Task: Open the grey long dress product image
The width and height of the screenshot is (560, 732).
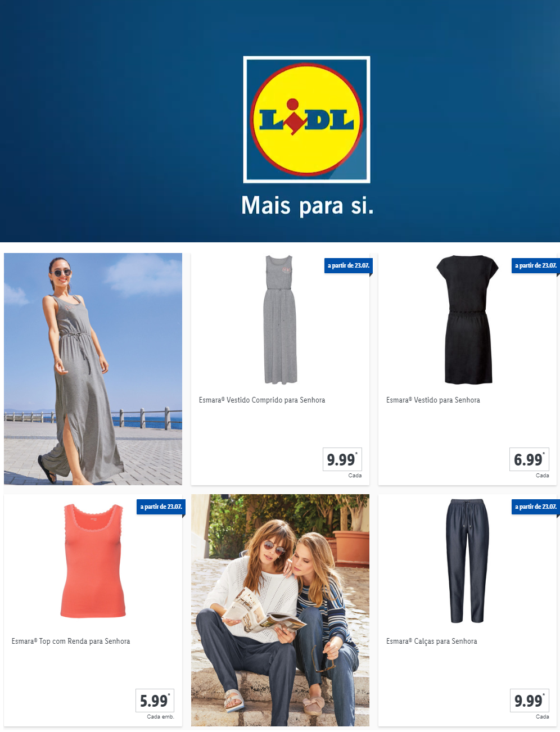Action: pos(280,320)
